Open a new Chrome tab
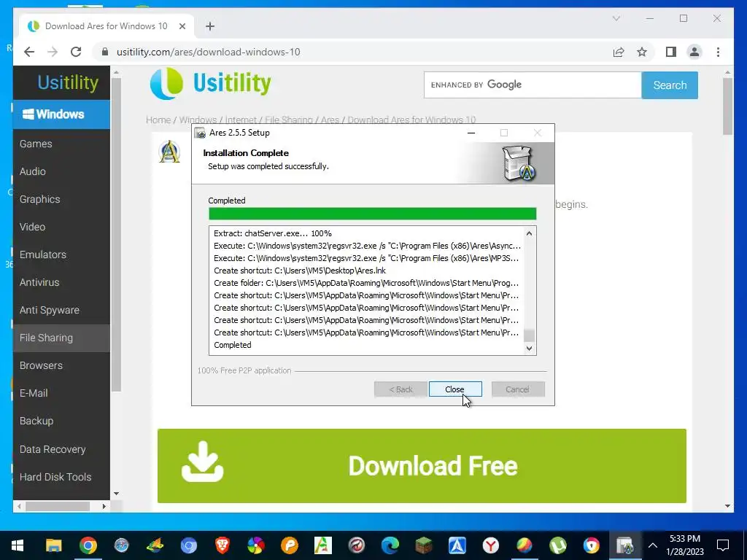Image resolution: width=747 pixels, height=560 pixels. pos(210,26)
